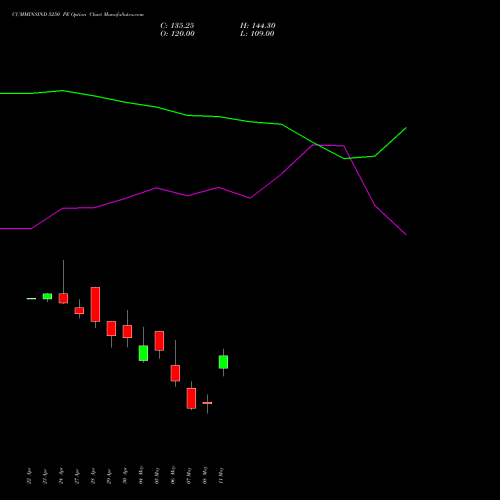Click the '27 Apr' date axis label
This screenshot has width=500, height=500.
[x=77, y=476]
